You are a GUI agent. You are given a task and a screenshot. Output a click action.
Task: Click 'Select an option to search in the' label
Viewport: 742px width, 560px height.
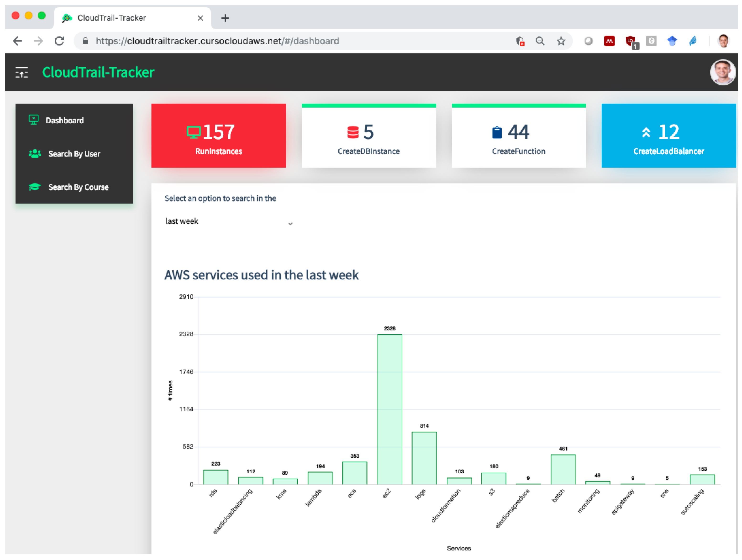point(220,198)
